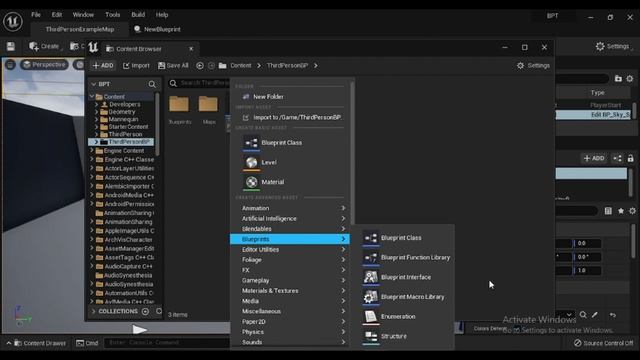Click the table view icon in details
The image size is (640, 360).
pyautogui.click(x=608, y=211)
